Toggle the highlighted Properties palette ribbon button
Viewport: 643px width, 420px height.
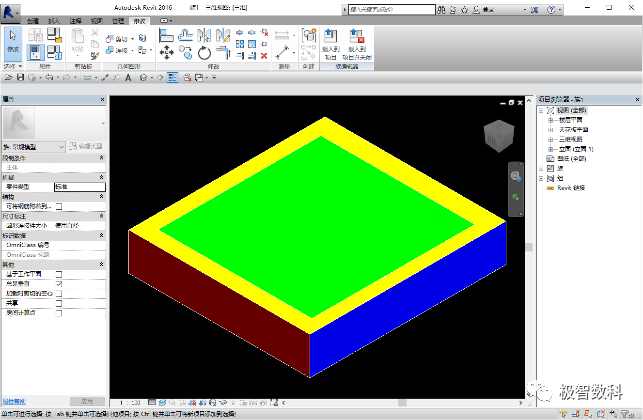(35, 52)
